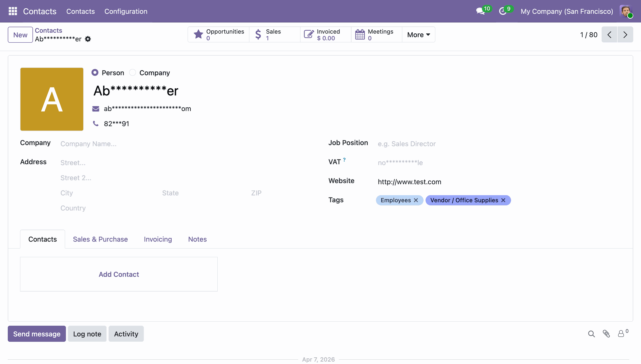
Task: Click the Send message button
Action: 37,334
